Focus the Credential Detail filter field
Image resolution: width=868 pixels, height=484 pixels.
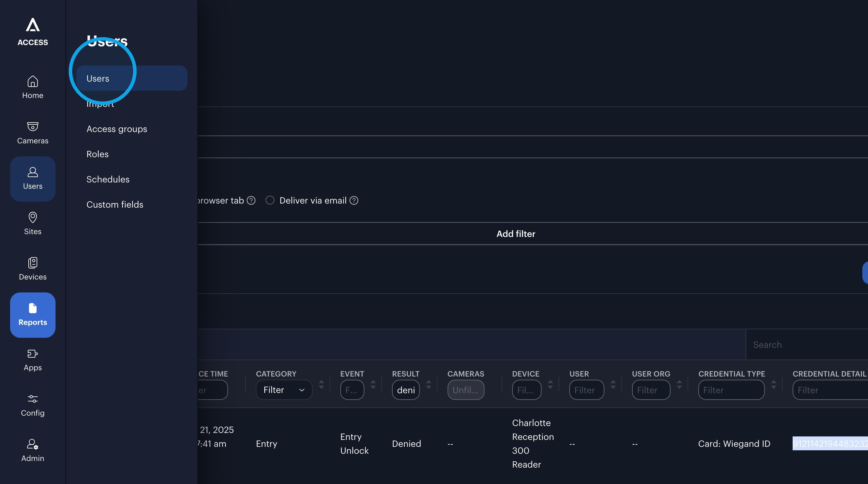pos(830,390)
